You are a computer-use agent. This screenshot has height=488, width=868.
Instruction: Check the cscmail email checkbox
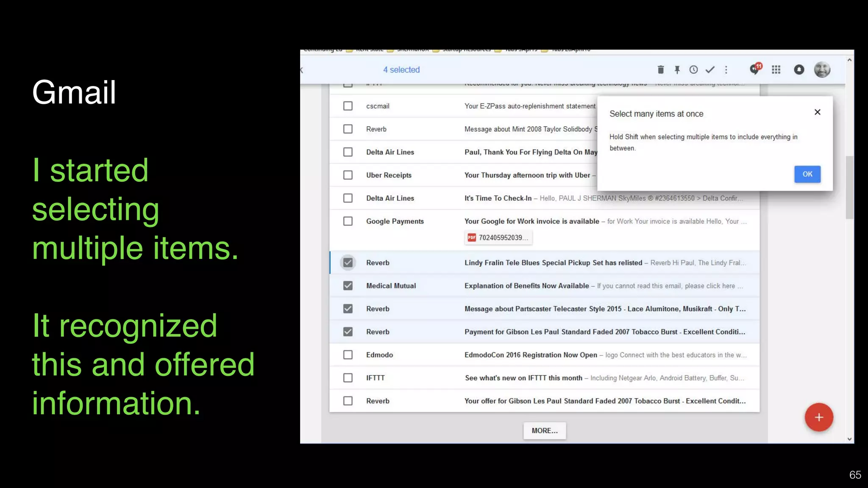point(348,106)
